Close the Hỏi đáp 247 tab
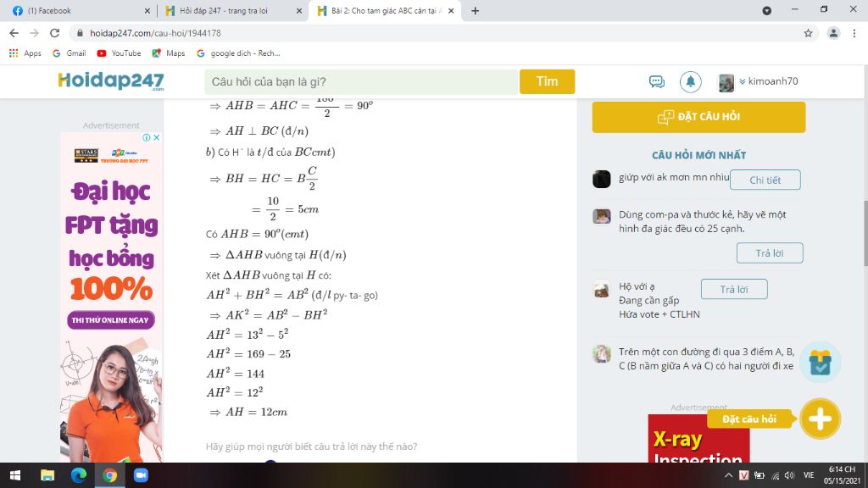Image resolution: width=868 pixels, height=488 pixels. (x=299, y=10)
